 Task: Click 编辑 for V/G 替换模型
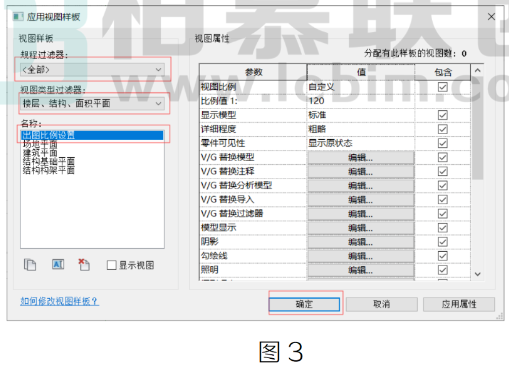361,157
